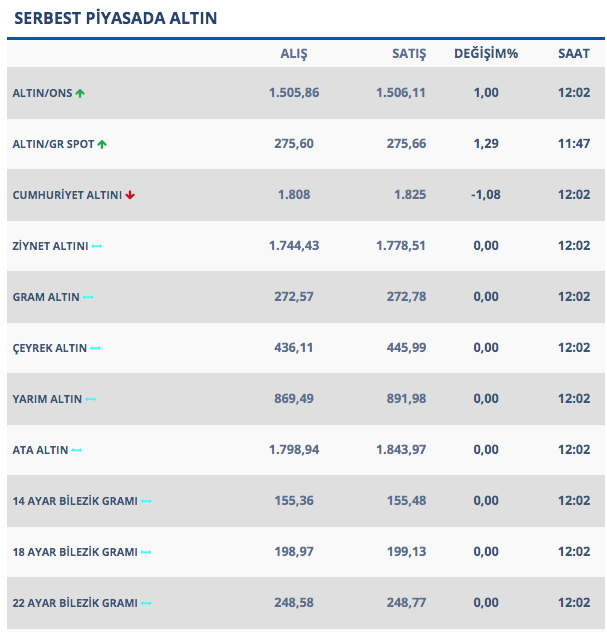Click the SERBEST PİYASADA ALTIN heading

point(115,19)
